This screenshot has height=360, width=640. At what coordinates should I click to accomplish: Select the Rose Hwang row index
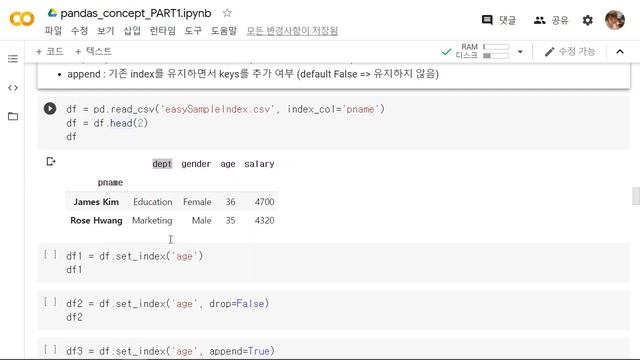click(96, 220)
